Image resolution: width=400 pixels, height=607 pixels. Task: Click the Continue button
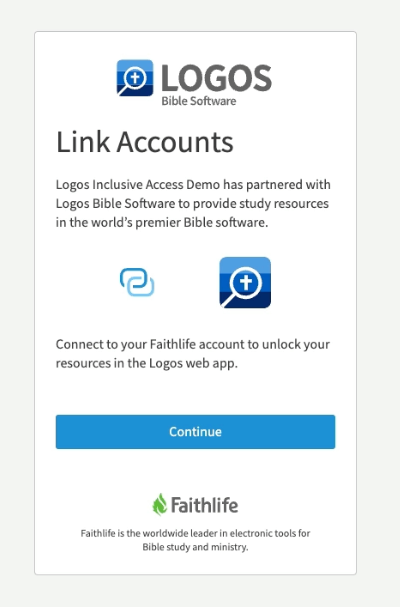[195, 432]
